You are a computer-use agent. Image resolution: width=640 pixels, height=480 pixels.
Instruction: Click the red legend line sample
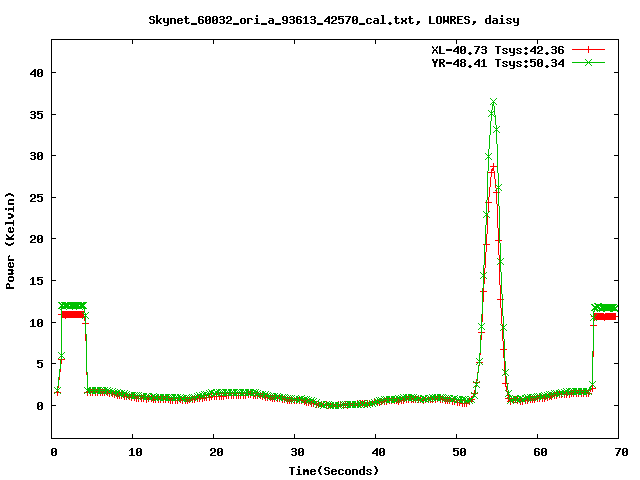[x=588, y=50]
